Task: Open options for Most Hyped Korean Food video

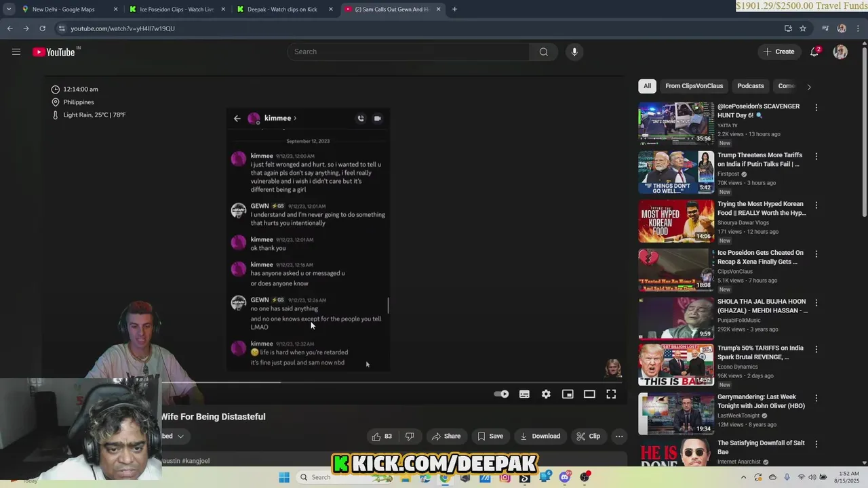Action: [816, 205]
